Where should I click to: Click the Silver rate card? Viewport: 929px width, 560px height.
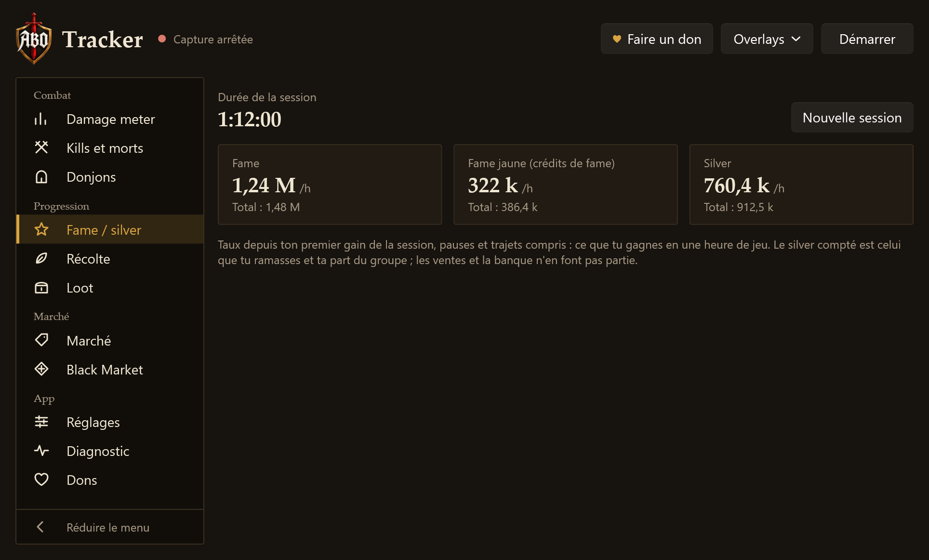pyautogui.click(x=801, y=185)
